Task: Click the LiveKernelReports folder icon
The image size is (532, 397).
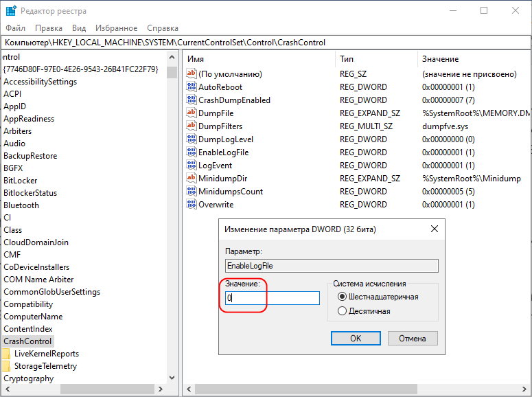Action: point(6,354)
